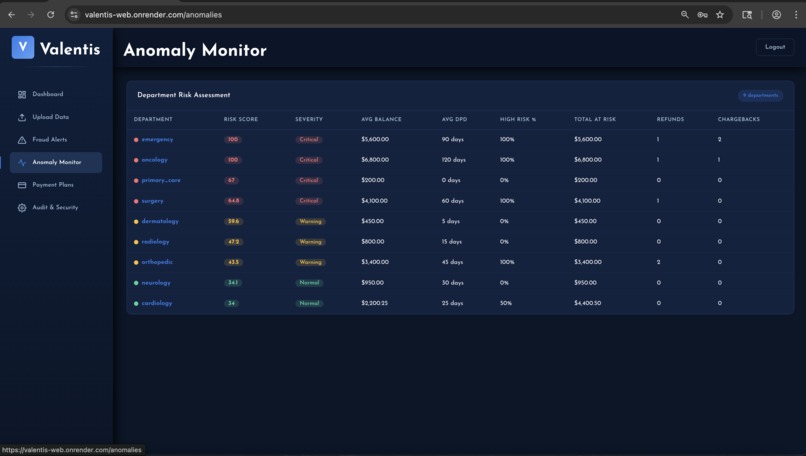
Task: Click the $4,400.50 total at risk value
Action: coord(588,303)
